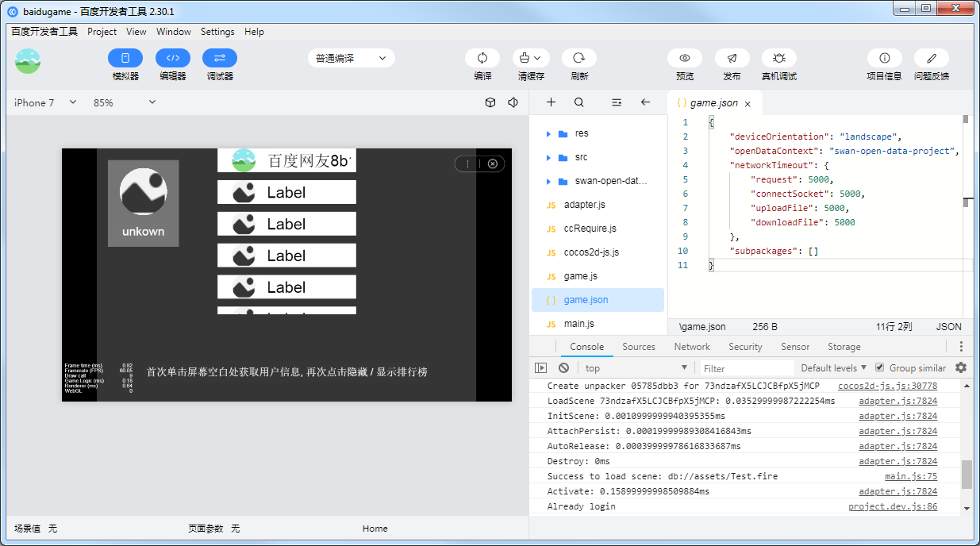
Task: Open the iPhone 7 device dropdown
Action: [x=45, y=102]
